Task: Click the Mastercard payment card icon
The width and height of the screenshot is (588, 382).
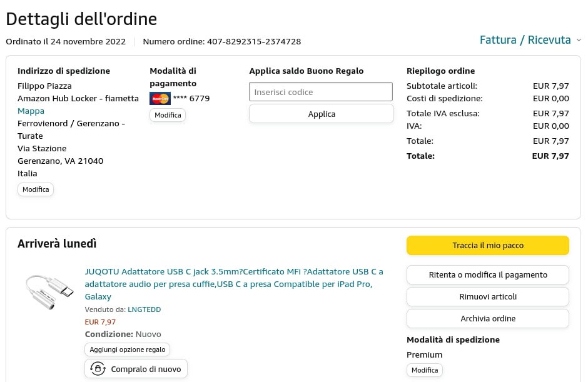Action: [x=160, y=98]
